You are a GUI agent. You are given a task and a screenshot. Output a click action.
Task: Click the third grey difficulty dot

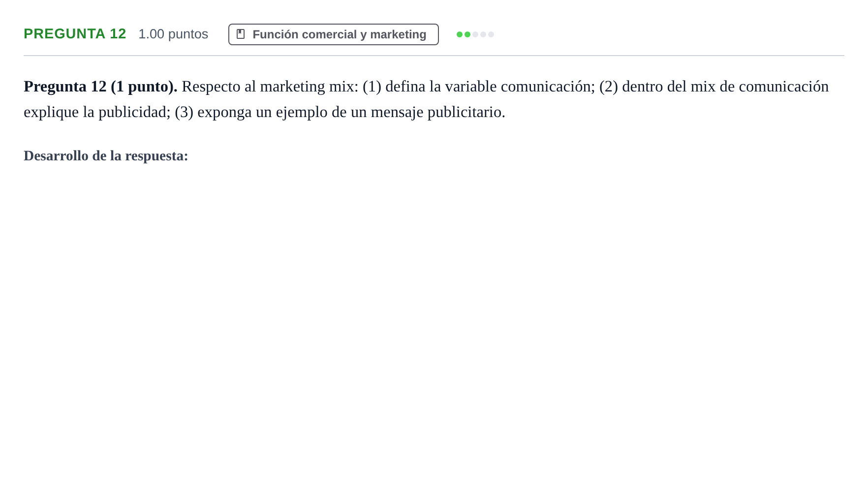pos(475,34)
